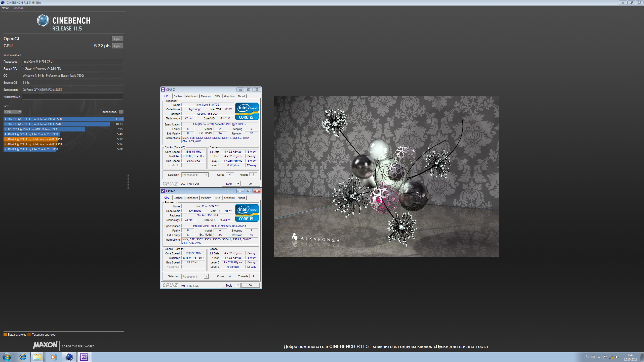Close the lower CPU-Z window

point(257,191)
